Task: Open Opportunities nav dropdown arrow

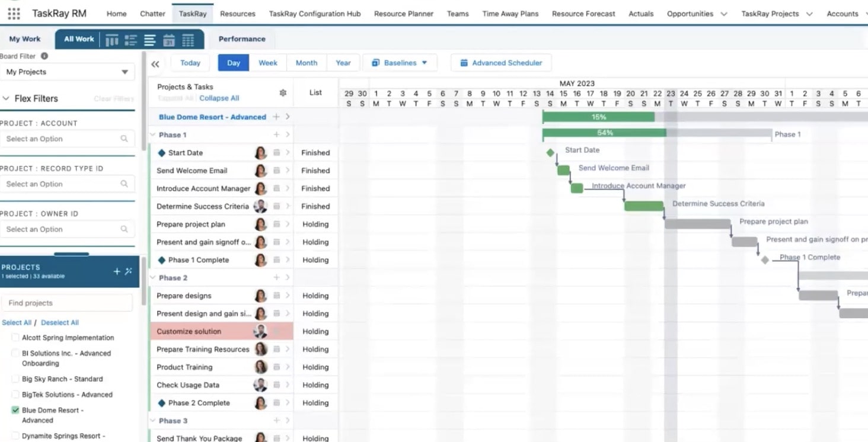Action: 723,14
